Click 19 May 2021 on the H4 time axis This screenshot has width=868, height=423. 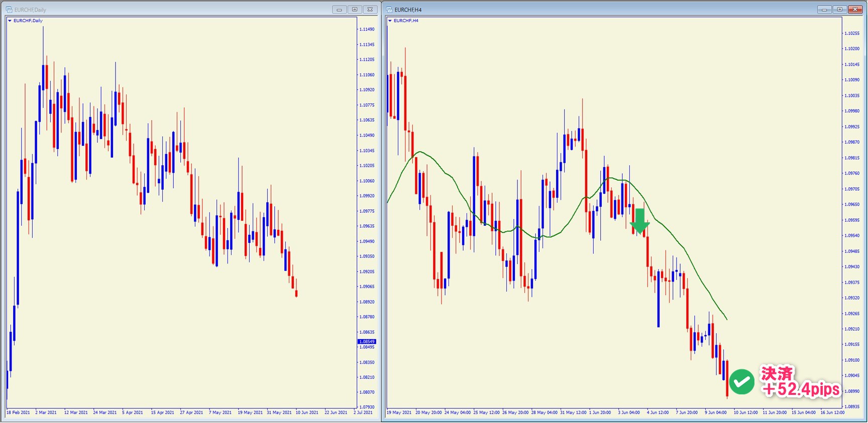coord(399,412)
